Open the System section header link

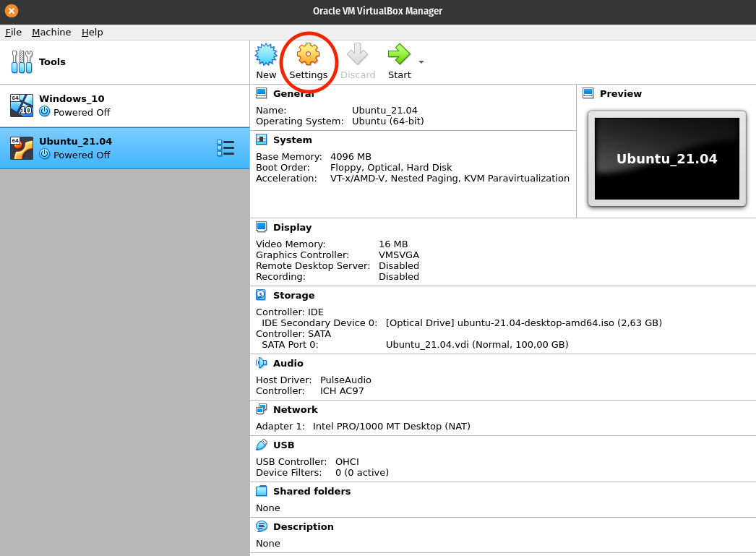pos(292,140)
